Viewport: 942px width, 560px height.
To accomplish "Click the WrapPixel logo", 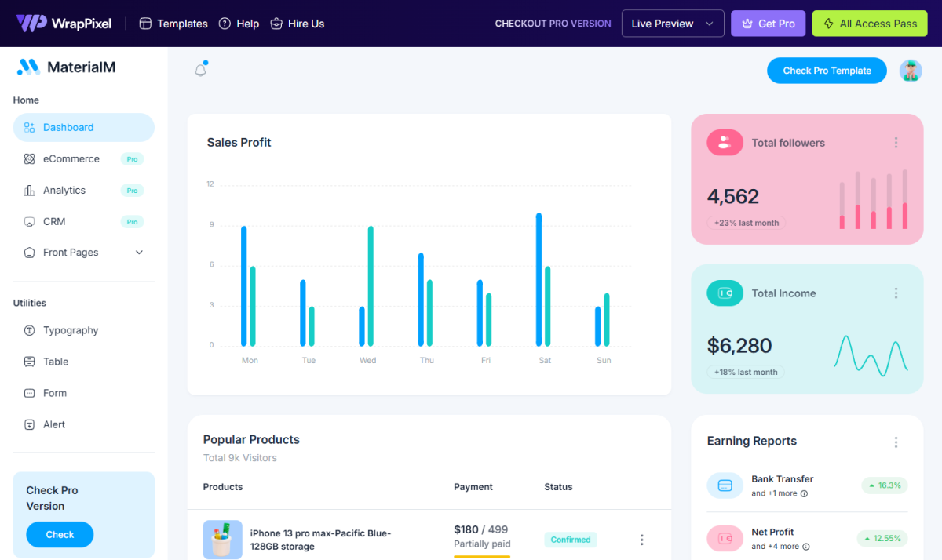I will coord(64,24).
